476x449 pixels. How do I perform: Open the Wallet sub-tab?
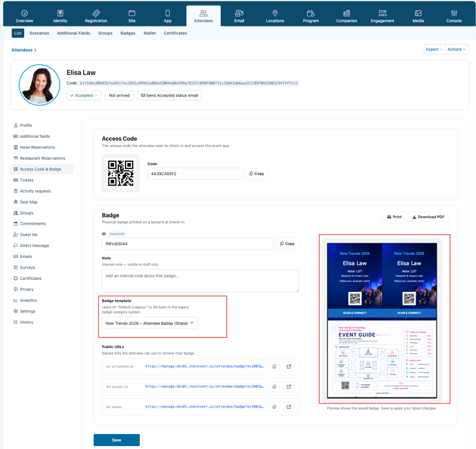150,33
